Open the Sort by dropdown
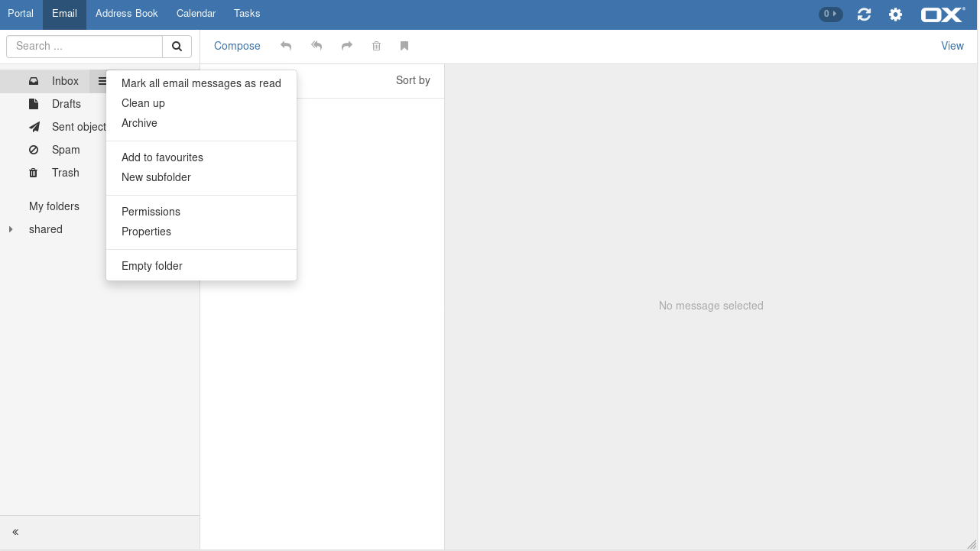Screen dimensions: 980x551 [x=413, y=80]
